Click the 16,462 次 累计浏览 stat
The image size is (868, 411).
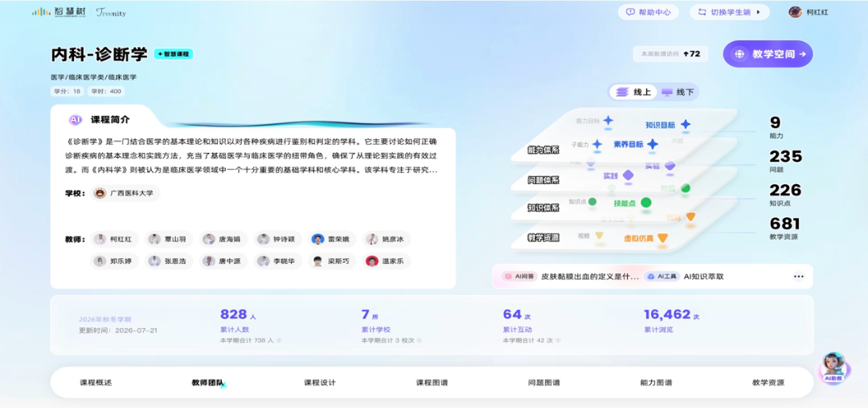point(671,321)
